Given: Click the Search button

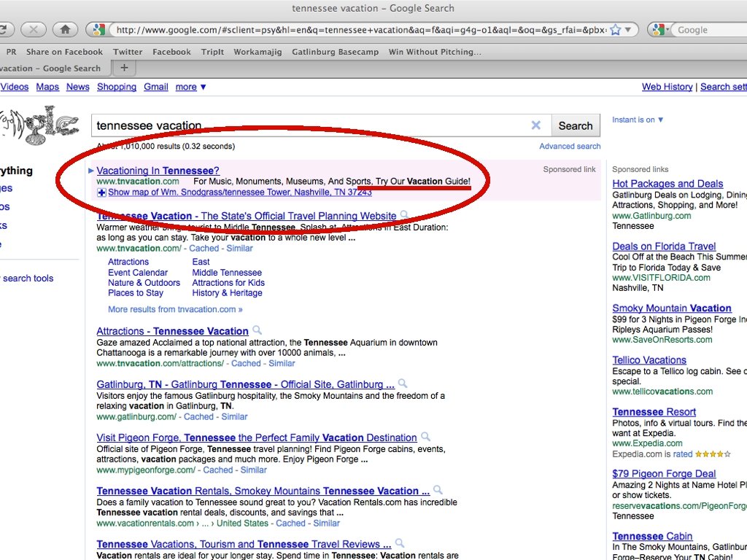Looking at the screenshot, I should click(x=576, y=125).
